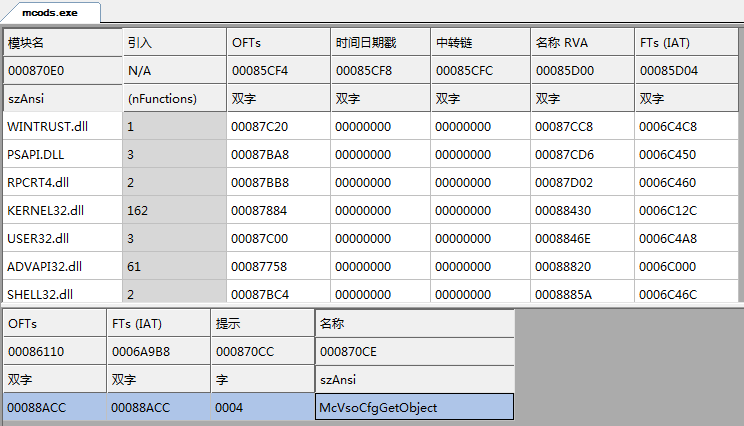The height and width of the screenshot is (426, 744).
Task: Click the N/A header cell
Action: (x=175, y=71)
